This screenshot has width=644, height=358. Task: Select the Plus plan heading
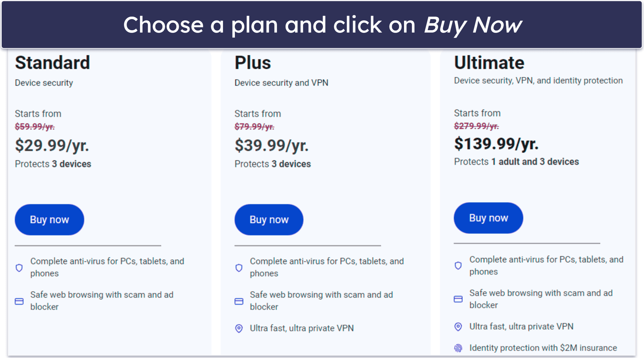pos(253,63)
